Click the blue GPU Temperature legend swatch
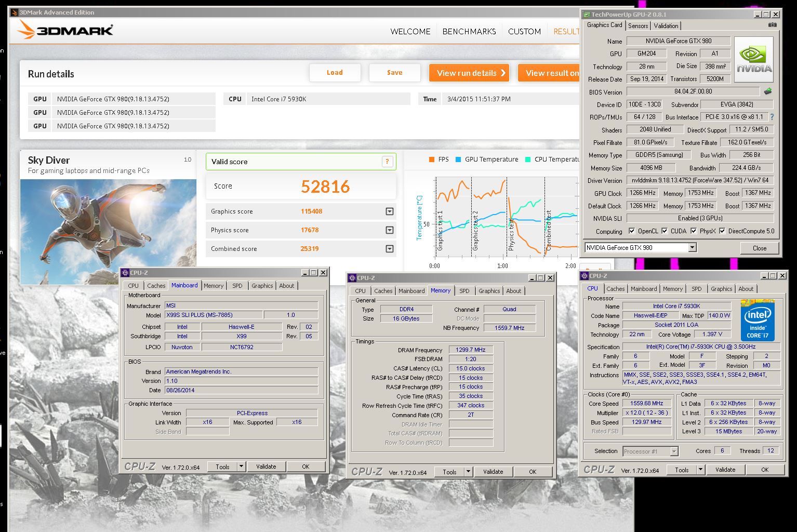The image size is (797, 532). (x=458, y=159)
